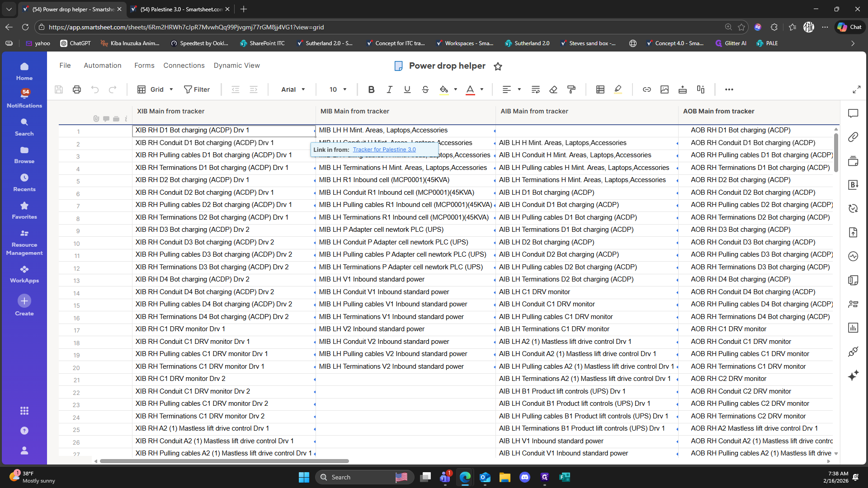
Task: Open the Arial font dropdown
Action: 293,89
